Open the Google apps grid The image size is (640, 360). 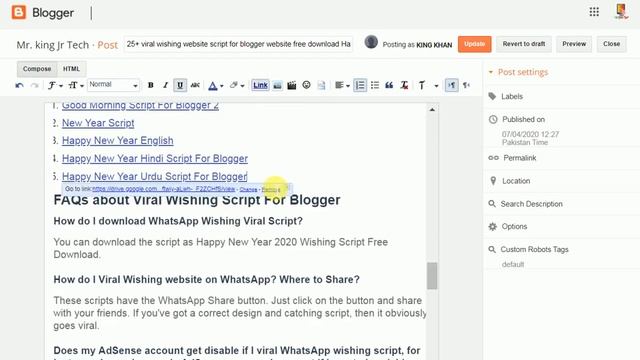[x=594, y=12]
